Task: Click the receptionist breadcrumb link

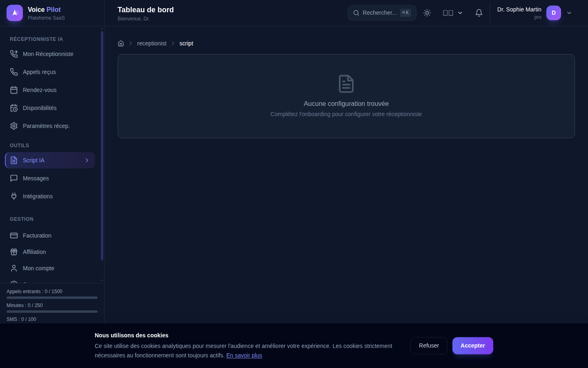Action: point(152,43)
